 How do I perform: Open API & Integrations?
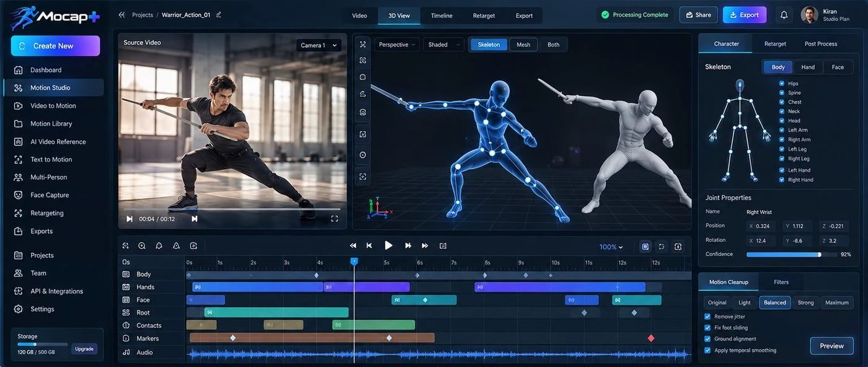(53, 291)
